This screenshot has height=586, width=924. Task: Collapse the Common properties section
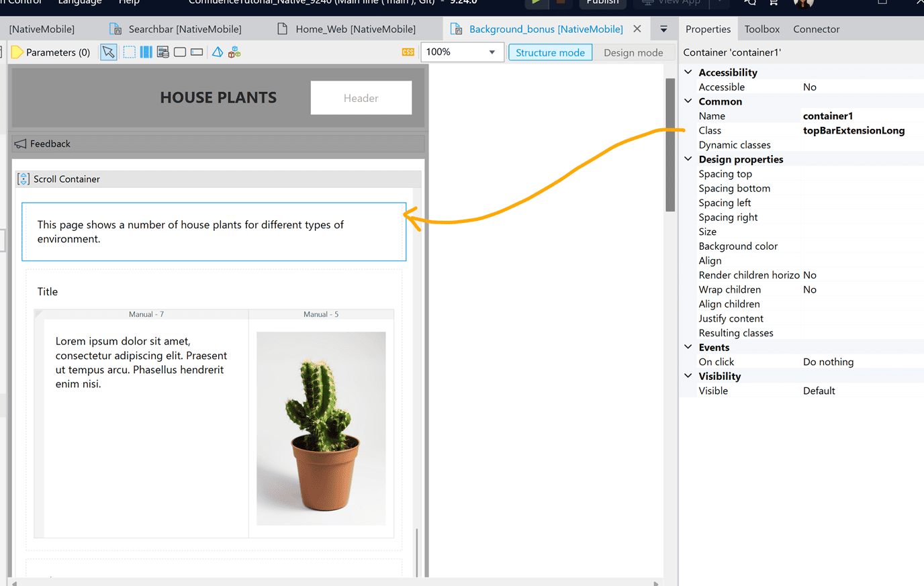point(688,101)
